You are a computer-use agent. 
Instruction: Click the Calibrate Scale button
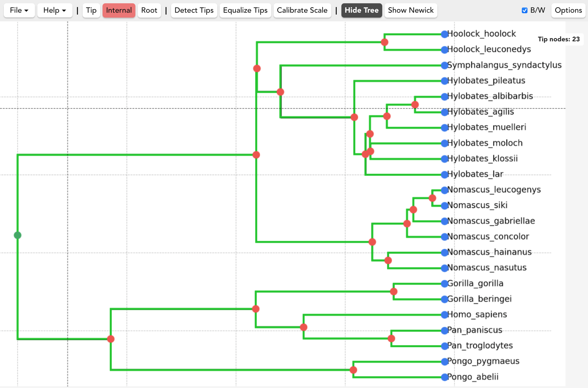tap(302, 10)
